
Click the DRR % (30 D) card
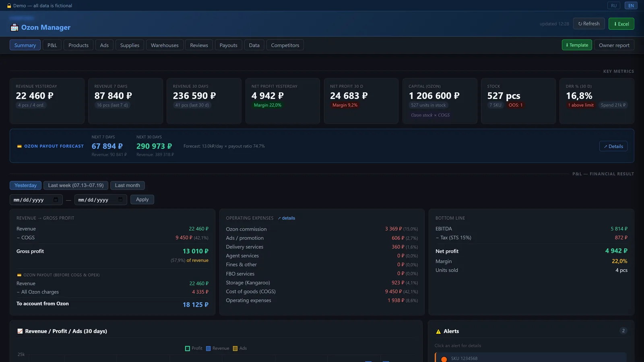click(x=597, y=101)
